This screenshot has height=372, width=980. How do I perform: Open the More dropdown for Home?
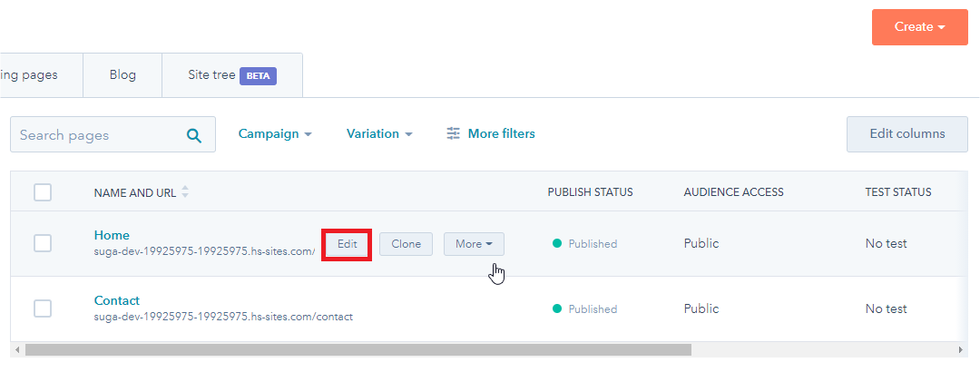(474, 244)
